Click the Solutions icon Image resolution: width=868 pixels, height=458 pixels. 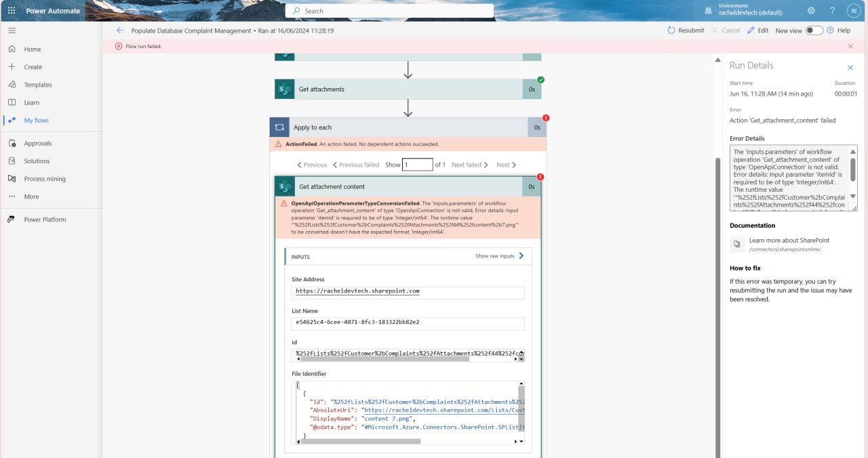(12, 161)
